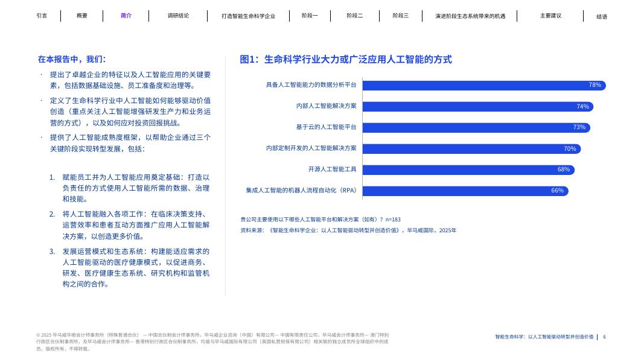This screenshot has width=644, height=362.
Task: Go to the 概要 section
Action: [81, 16]
